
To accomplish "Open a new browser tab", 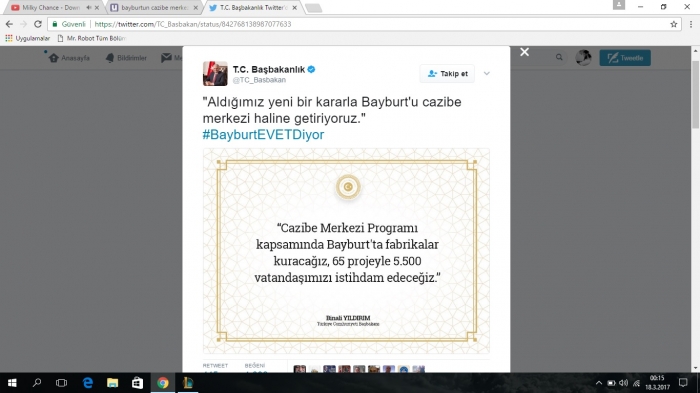I will [x=313, y=8].
